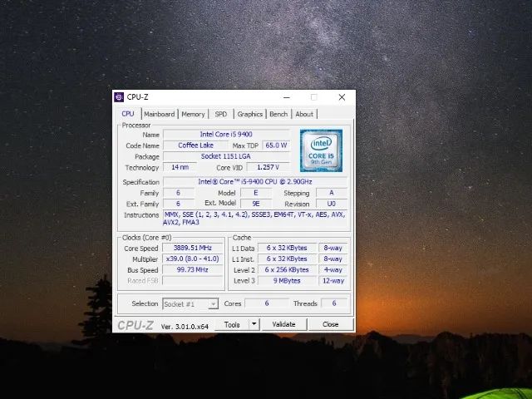532x399 pixels.
Task: Click the Level 3 12-way associativity value
Action: coord(333,281)
